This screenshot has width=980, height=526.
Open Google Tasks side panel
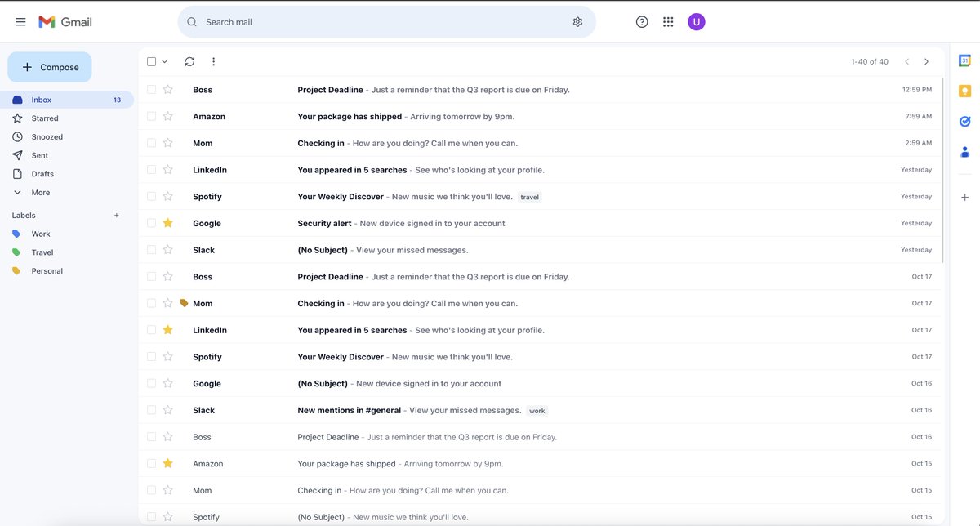964,121
